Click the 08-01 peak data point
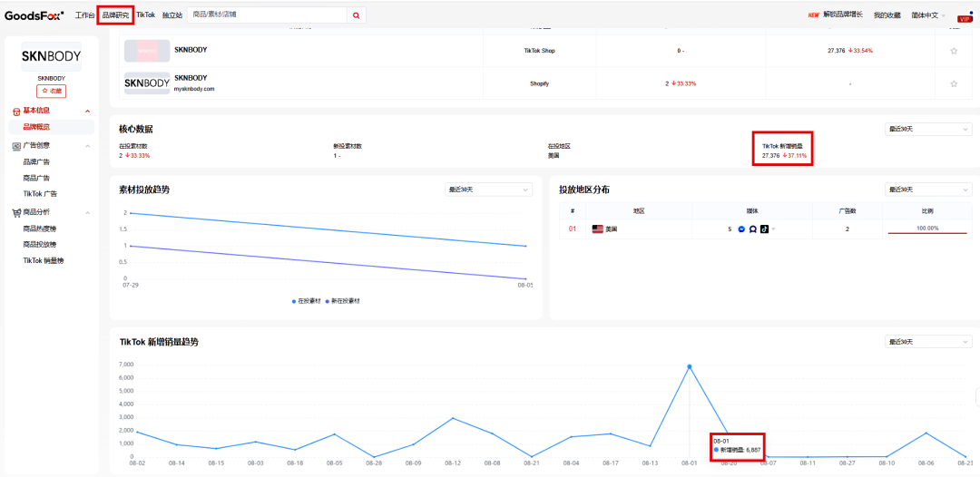The image size is (980, 477). [x=690, y=366]
